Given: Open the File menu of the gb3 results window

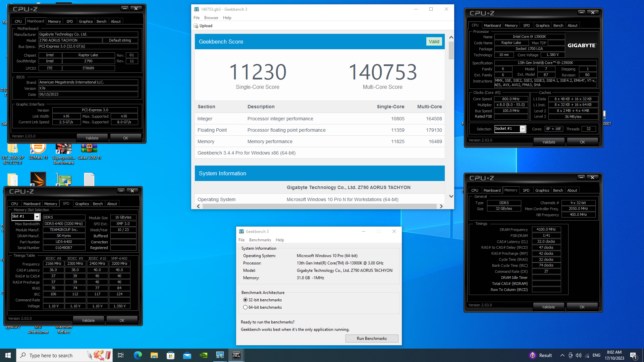Looking at the screenshot, I should tap(197, 18).
